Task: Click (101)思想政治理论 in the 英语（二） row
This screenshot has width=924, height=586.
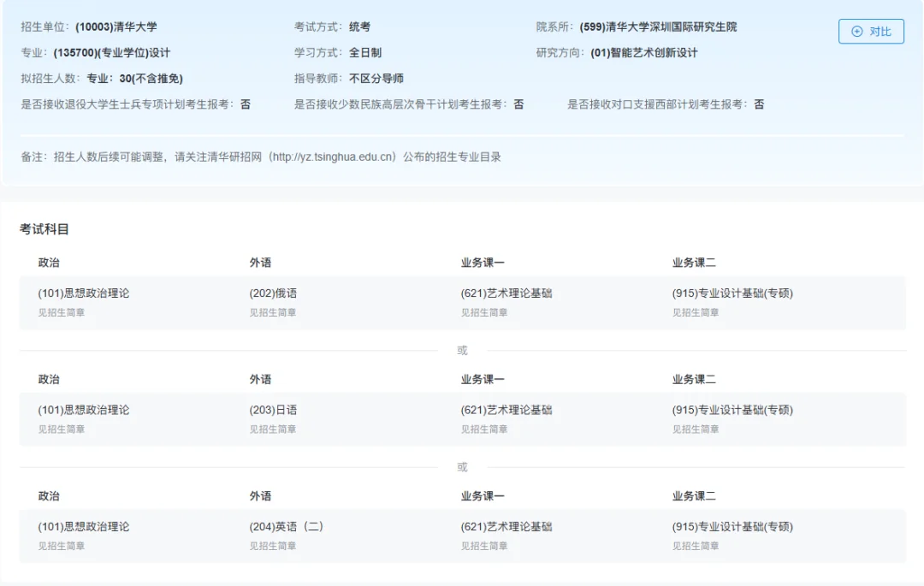Action: tap(84, 526)
